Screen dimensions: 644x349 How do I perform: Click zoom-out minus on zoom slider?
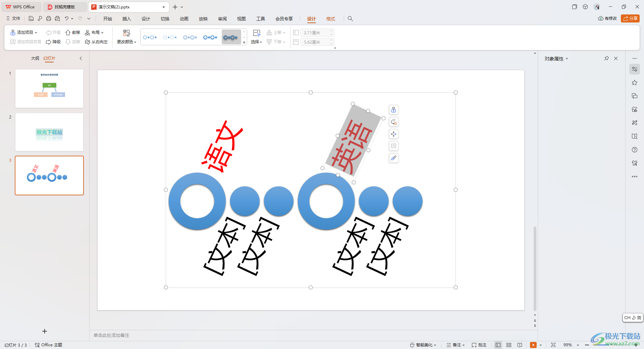(x=587, y=345)
